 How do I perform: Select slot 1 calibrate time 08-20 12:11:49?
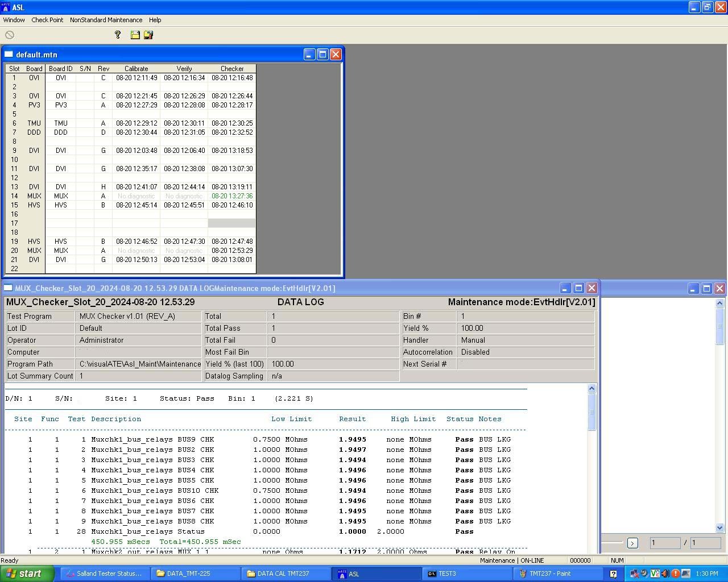(x=136, y=78)
